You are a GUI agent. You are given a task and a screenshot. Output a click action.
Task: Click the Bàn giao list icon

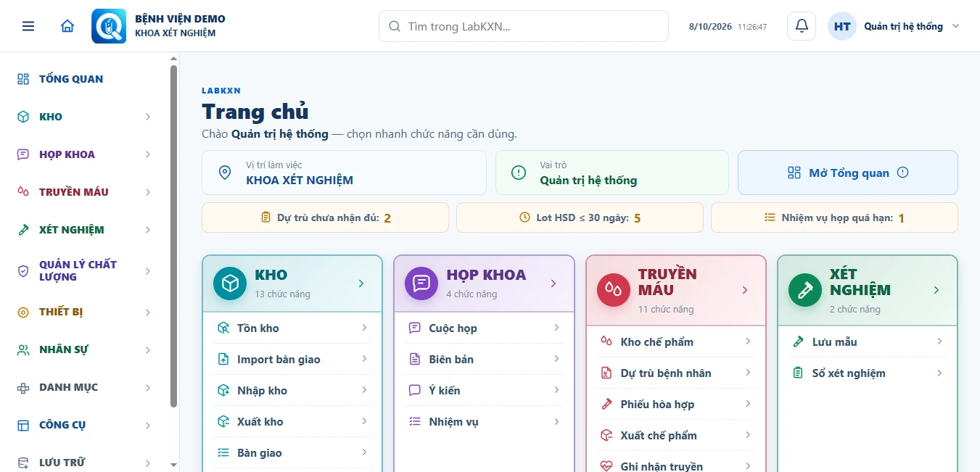[x=223, y=453]
